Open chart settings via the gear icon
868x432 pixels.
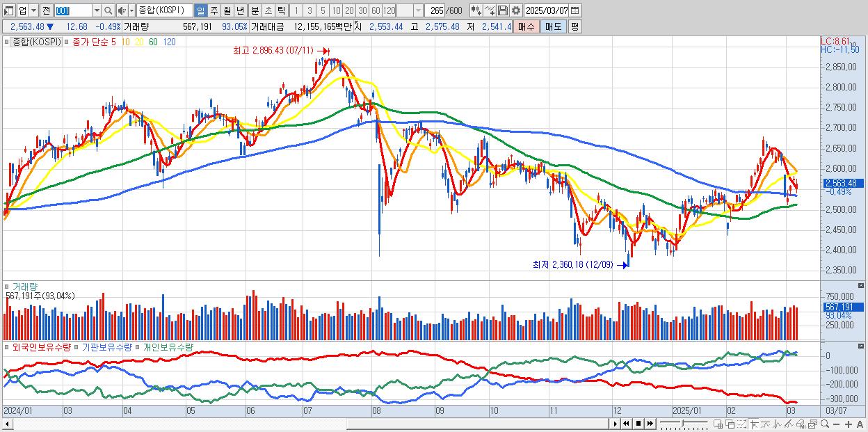coord(516,10)
